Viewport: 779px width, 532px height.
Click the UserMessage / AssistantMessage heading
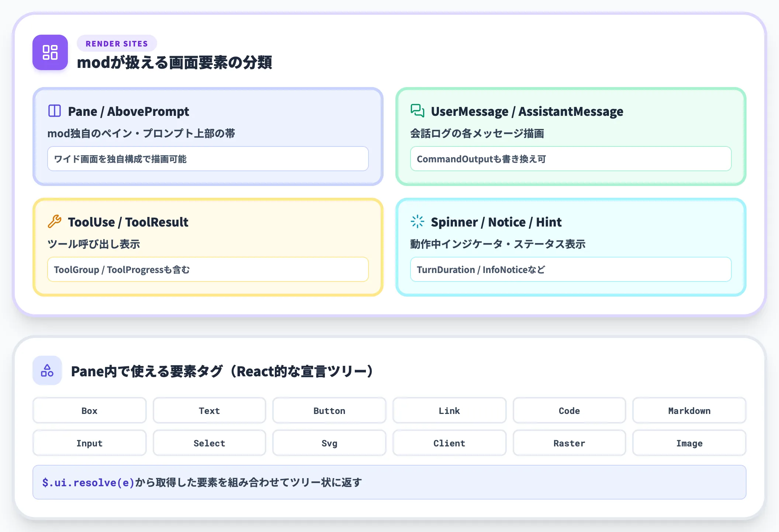click(x=527, y=111)
